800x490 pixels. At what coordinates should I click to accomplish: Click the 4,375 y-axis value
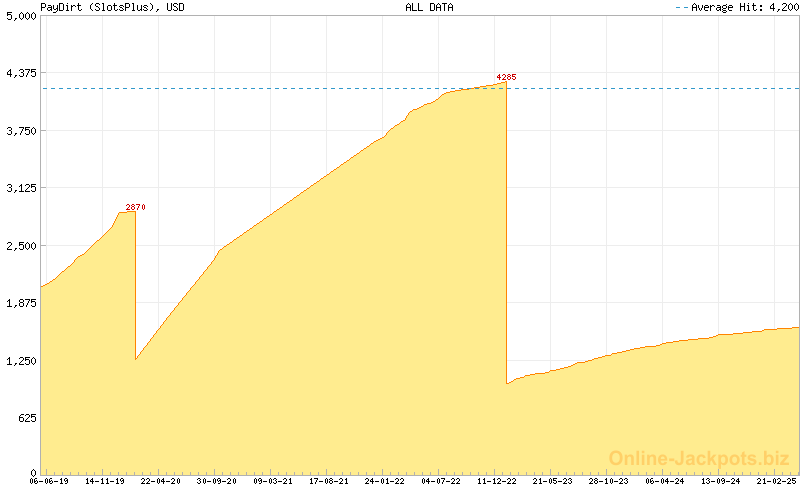20,74
